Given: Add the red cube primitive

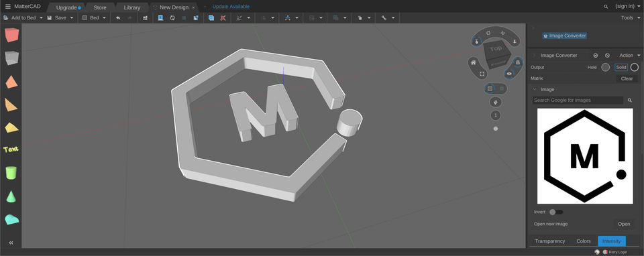Looking at the screenshot, I should click(11, 35).
